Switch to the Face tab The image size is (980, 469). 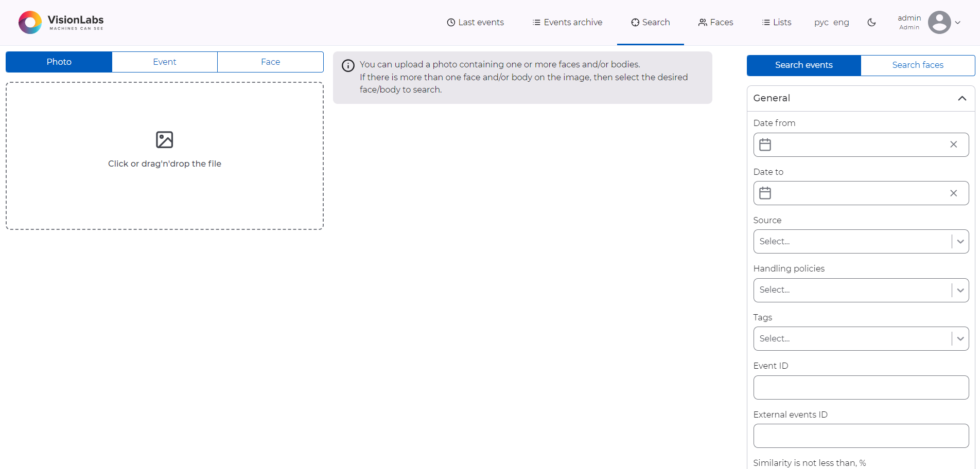coord(270,62)
